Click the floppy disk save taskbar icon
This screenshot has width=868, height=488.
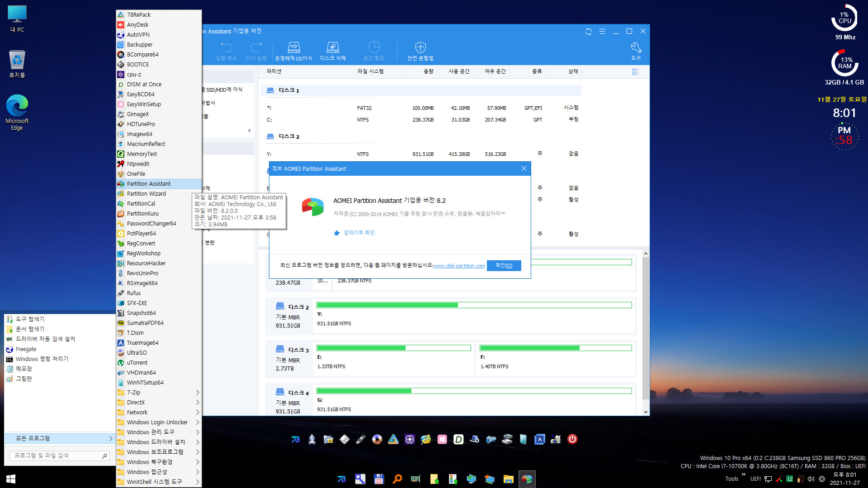pos(379,479)
